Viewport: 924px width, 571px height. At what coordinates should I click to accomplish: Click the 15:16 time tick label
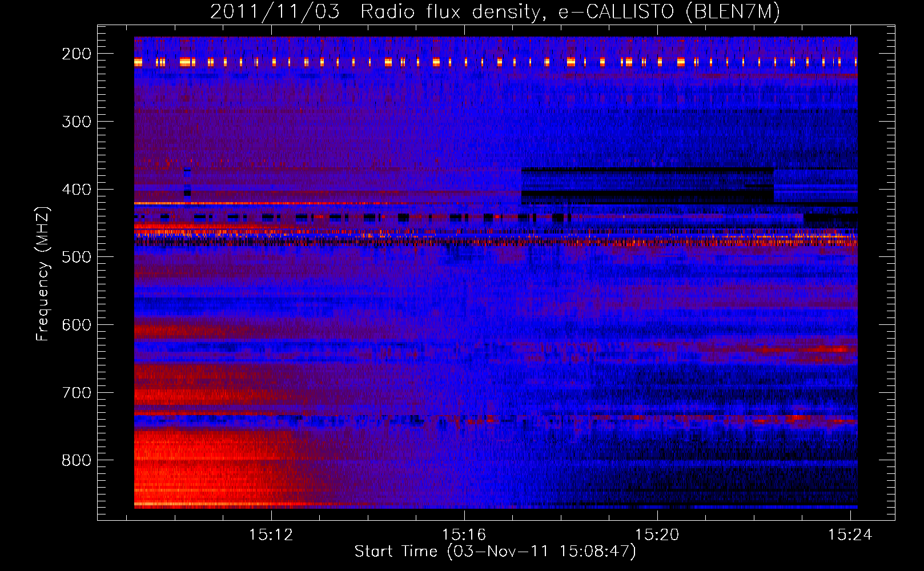tap(464, 534)
